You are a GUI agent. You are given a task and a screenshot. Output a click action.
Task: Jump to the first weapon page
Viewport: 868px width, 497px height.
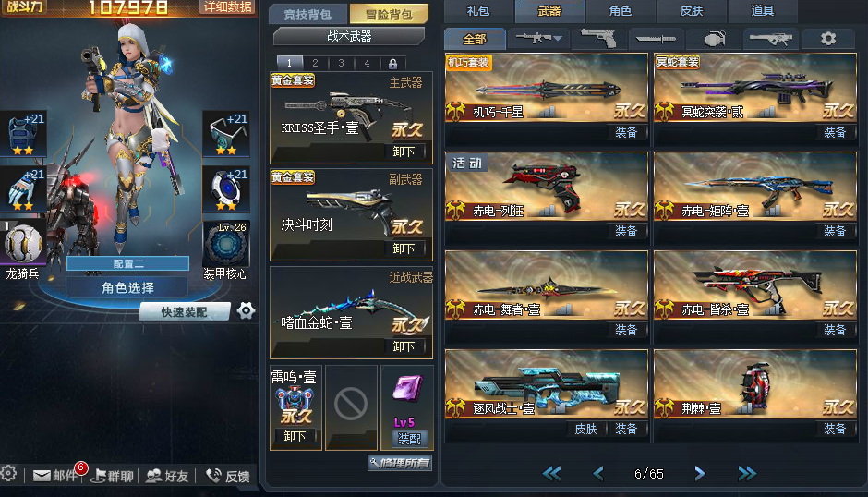click(x=552, y=473)
